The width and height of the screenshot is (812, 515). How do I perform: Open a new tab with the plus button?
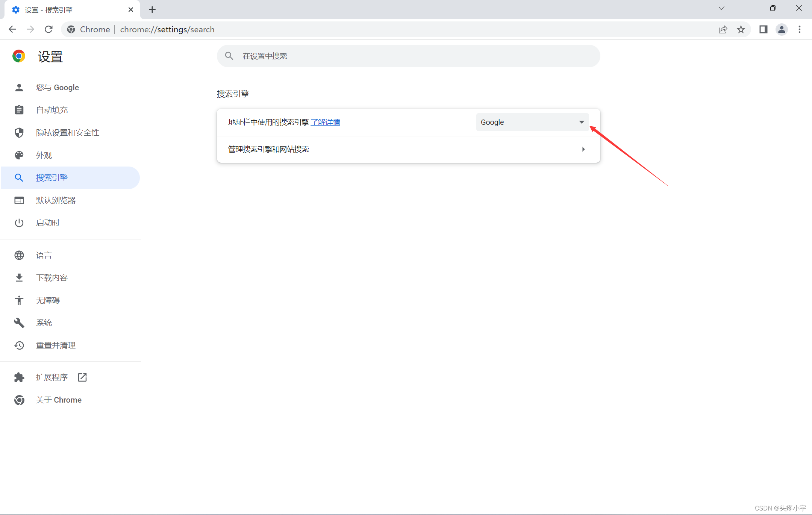pyautogui.click(x=152, y=10)
